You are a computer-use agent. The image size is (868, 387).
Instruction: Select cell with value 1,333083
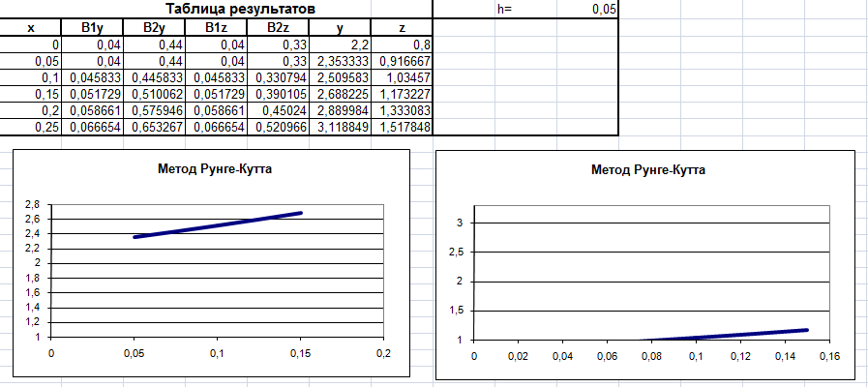click(402, 110)
